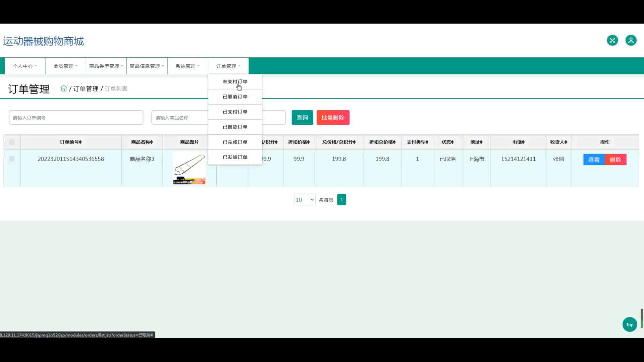Choose 已退款订单 in the order menu

235,127
